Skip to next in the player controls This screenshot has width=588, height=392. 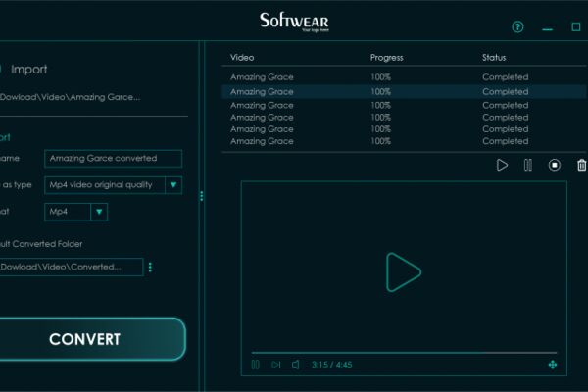pos(275,365)
